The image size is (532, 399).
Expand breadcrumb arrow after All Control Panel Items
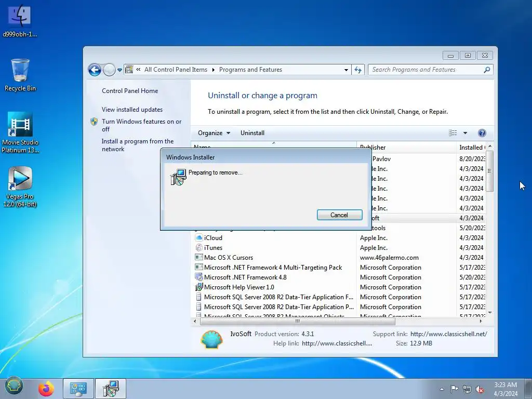click(x=213, y=70)
